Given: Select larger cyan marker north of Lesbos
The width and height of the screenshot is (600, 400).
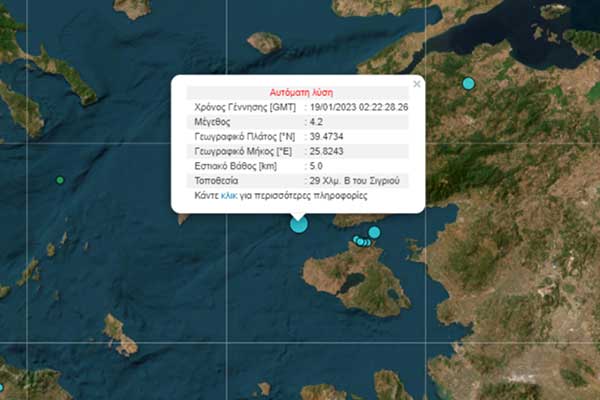Looking at the screenshot, I should [374, 232].
